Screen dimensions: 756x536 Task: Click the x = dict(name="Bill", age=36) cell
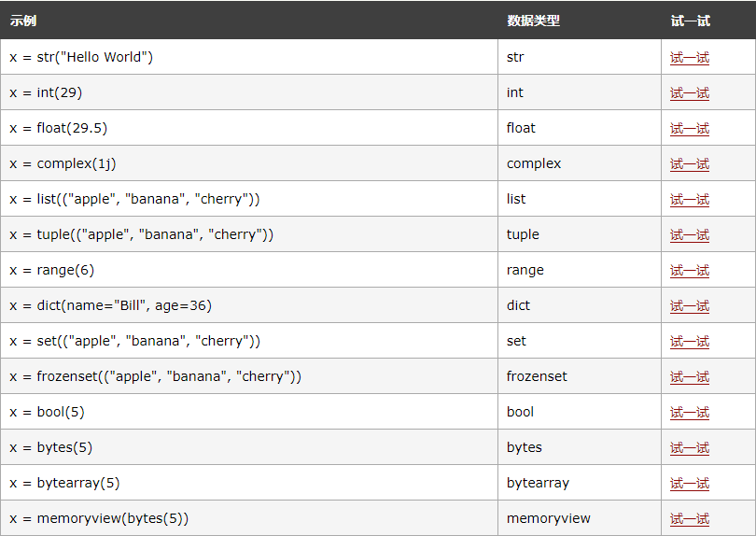click(117, 306)
